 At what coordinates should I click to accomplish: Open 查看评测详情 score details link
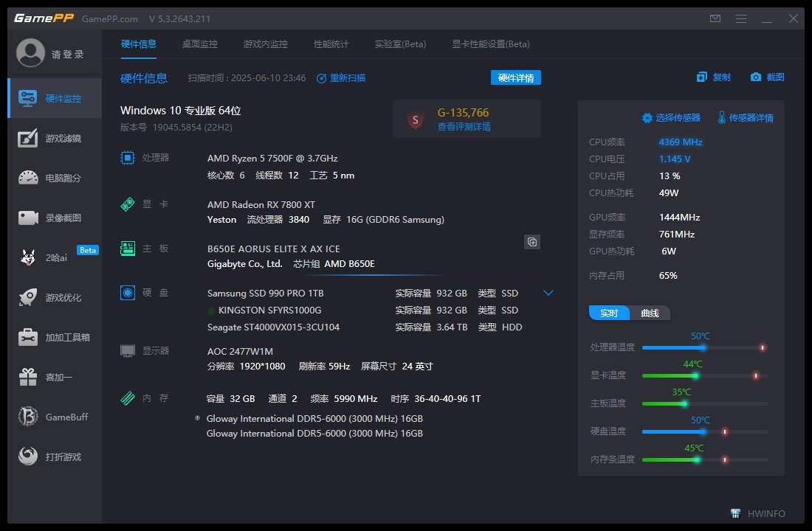point(464,127)
